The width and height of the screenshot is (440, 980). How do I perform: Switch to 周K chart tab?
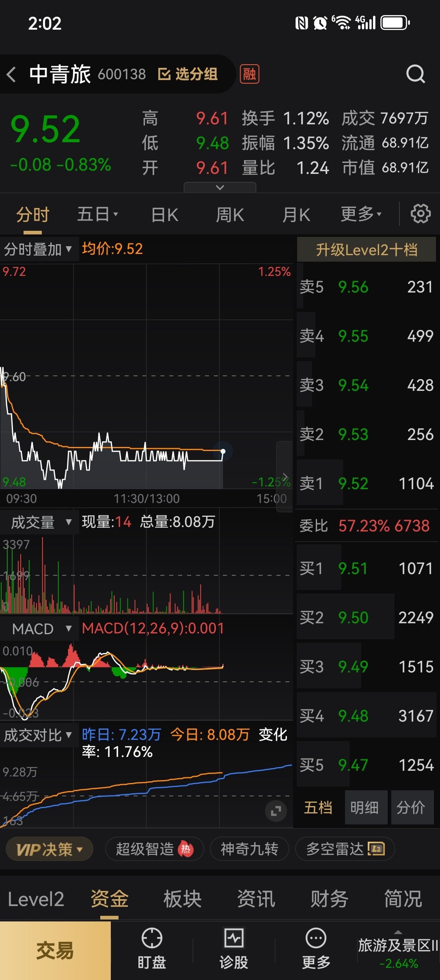pyautogui.click(x=230, y=215)
